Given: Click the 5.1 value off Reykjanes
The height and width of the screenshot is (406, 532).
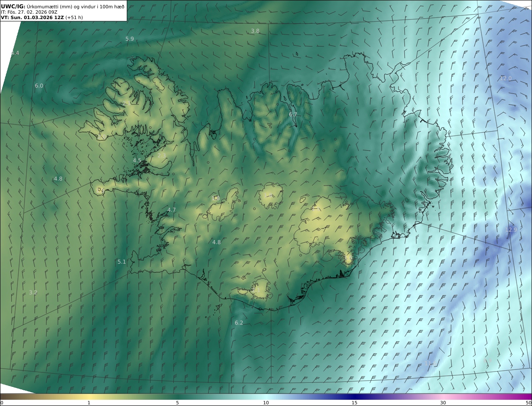Looking at the screenshot, I should click(x=121, y=262).
